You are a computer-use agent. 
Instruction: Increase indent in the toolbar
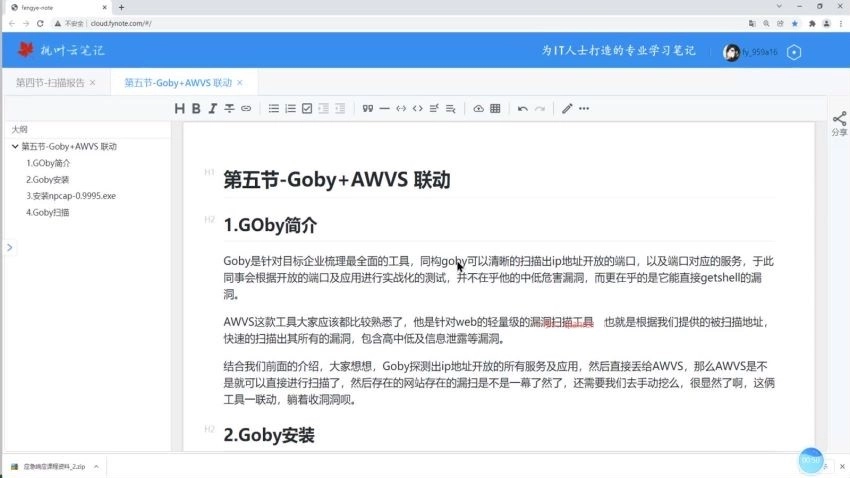tap(340, 108)
